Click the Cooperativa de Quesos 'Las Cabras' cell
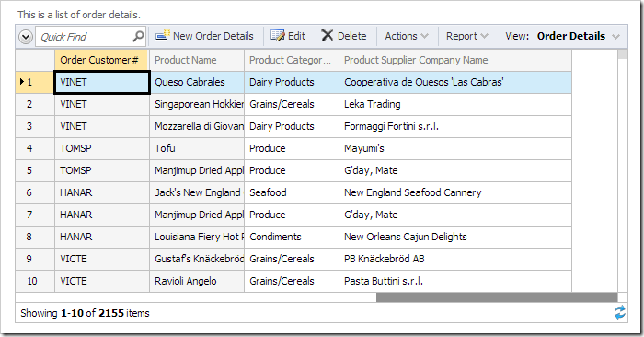Screen dimensions: 644x337 coord(455,82)
